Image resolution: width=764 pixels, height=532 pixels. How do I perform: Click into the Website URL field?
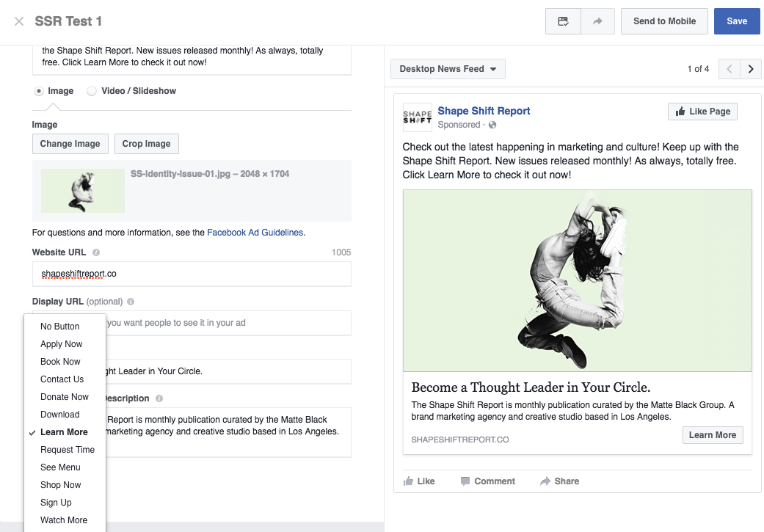coord(192,274)
